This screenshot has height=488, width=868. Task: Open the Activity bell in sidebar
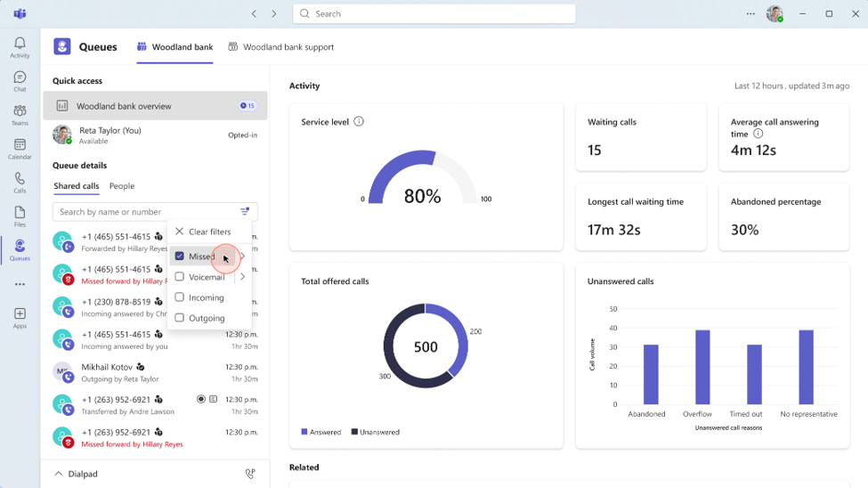coord(20,47)
